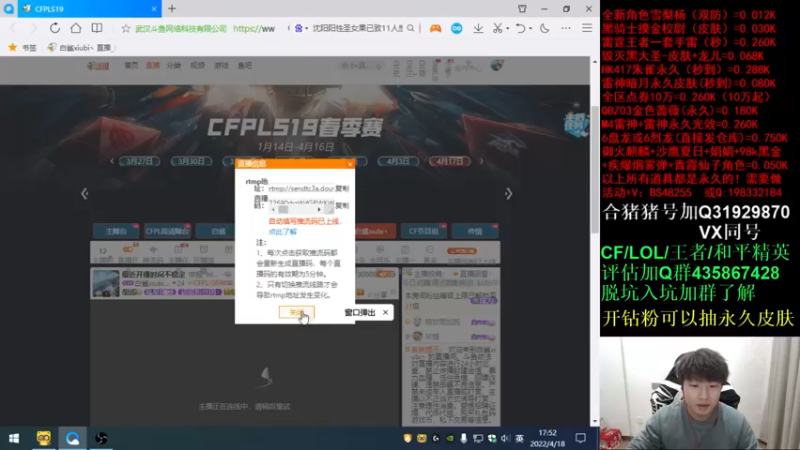Screen dimensions: 800x450
Task: Open the orange game controller extension
Action: pyautogui.click(x=435, y=29)
